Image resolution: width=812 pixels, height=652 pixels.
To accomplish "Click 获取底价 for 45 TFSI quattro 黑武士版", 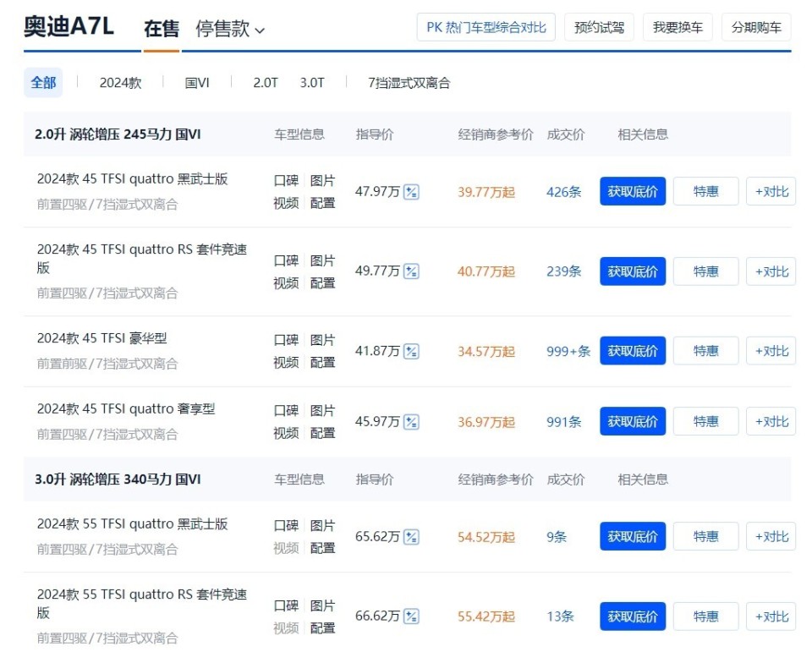I will click(632, 192).
